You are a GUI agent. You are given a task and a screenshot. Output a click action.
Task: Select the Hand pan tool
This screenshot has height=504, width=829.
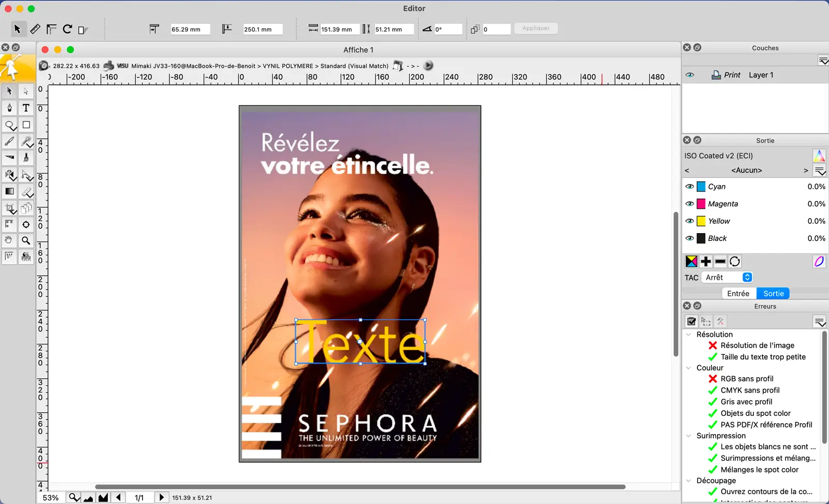click(x=9, y=240)
